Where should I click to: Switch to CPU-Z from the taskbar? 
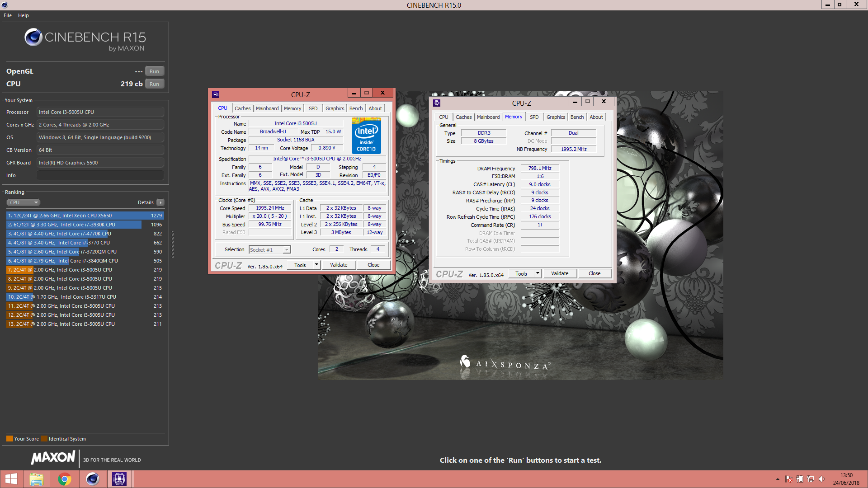point(119,479)
